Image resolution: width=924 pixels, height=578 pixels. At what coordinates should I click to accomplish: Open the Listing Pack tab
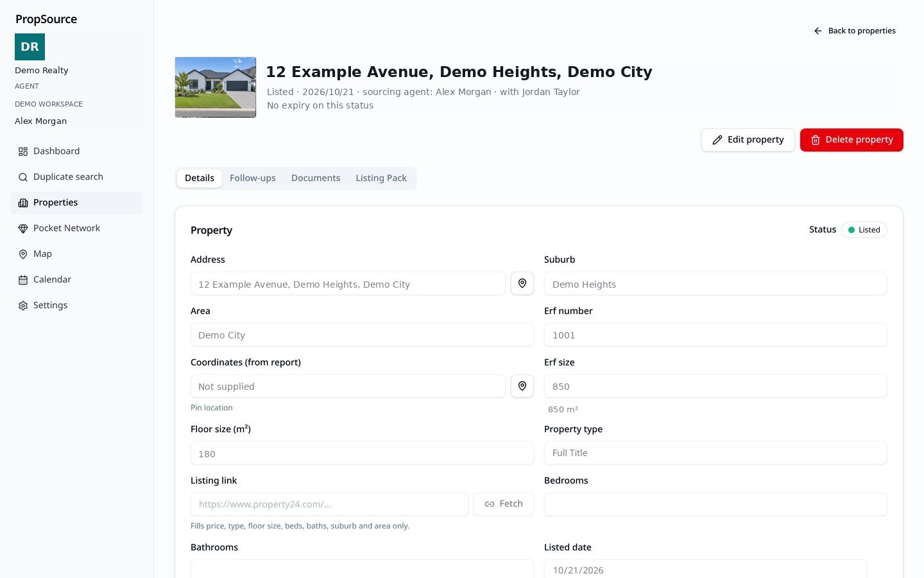click(381, 179)
